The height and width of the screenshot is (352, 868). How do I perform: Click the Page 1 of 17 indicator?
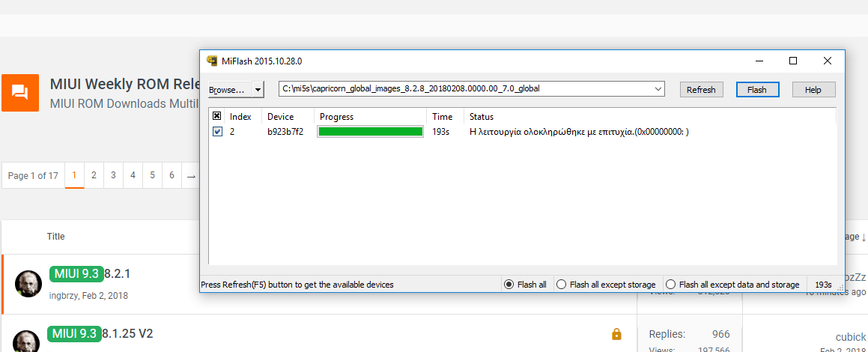click(x=33, y=175)
